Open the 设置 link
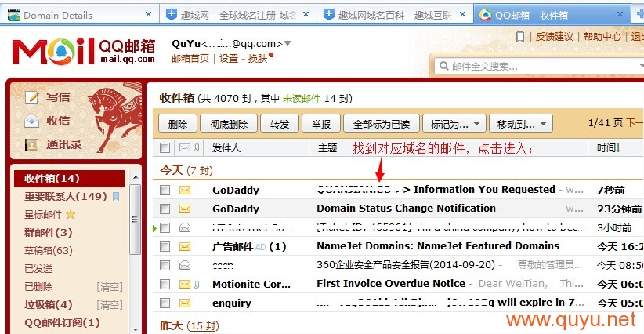This screenshot has width=644, height=334. click(x=229, y=58)
